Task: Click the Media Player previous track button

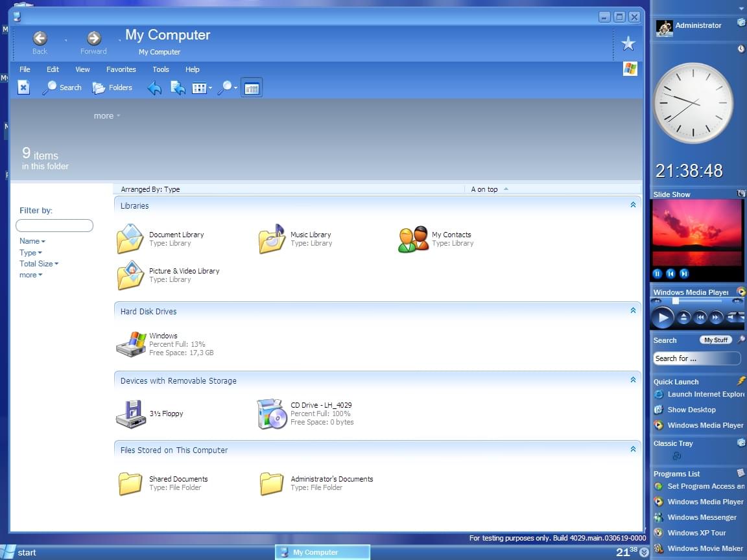Action: (x=700, y=318)
